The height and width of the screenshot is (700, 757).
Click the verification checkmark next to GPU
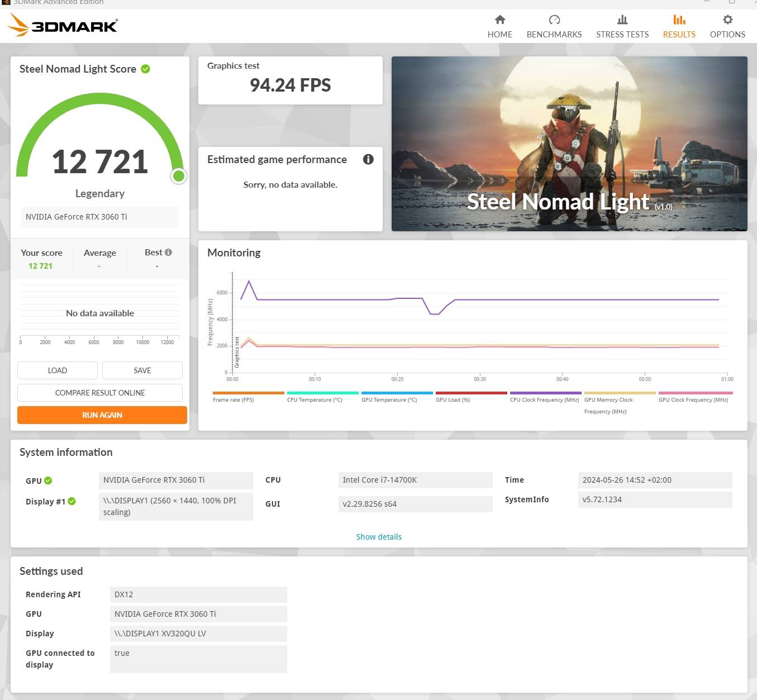pyautogui.click(x=48, y=480)
